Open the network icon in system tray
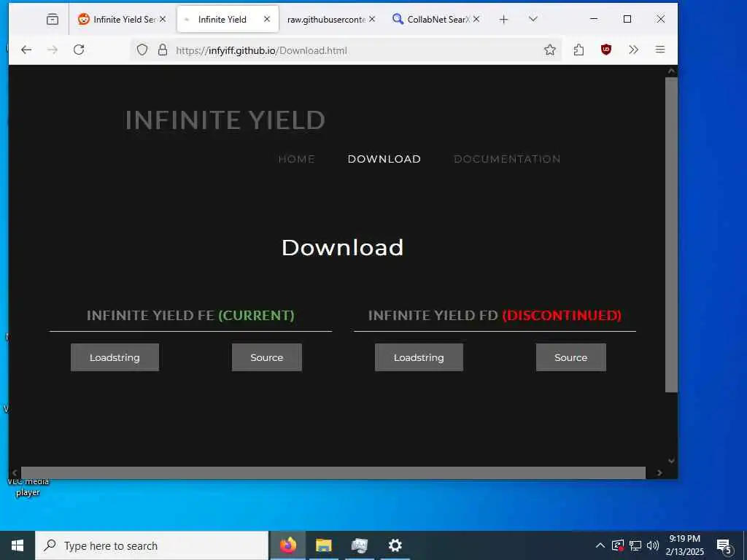Viewport: 747px width, 560px height. pyautogui.click(x=635, y=545)
